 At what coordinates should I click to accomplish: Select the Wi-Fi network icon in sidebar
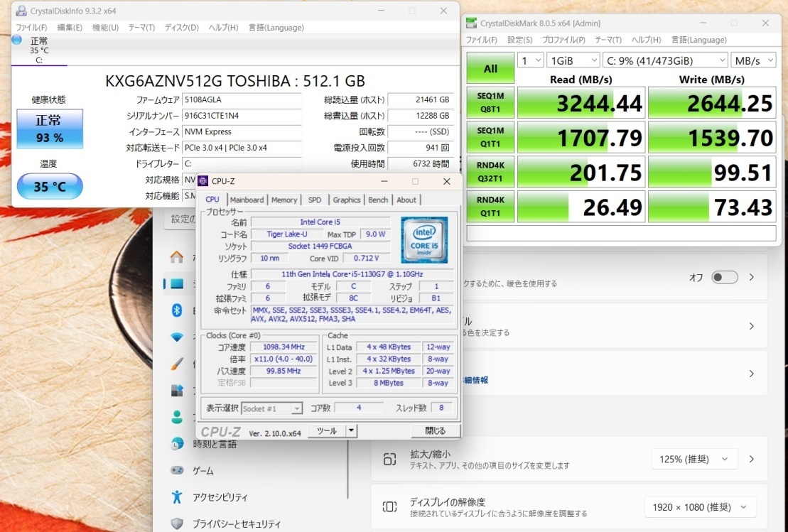pyautogui.click(x=176, y=337)
